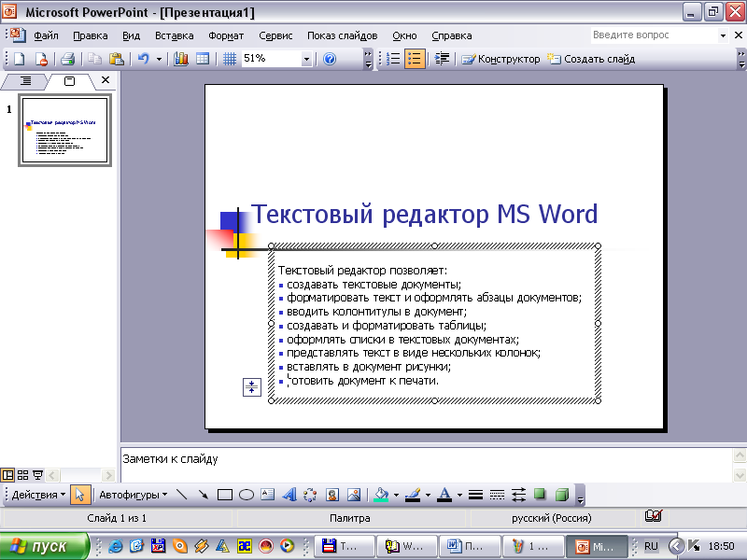Screen dimensions: 747x560
Task: Expand formatting toolbar options at far right
Action: pos(741,59)
